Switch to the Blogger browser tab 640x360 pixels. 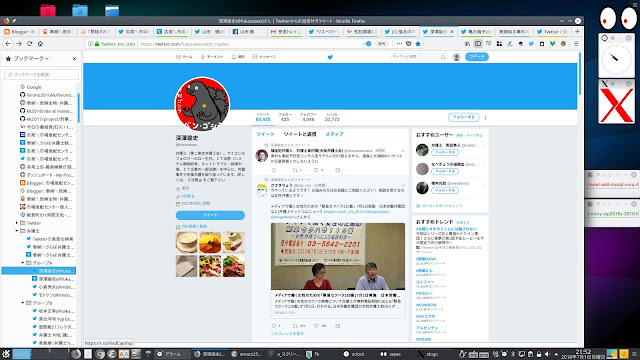click(x=20, y=31)
